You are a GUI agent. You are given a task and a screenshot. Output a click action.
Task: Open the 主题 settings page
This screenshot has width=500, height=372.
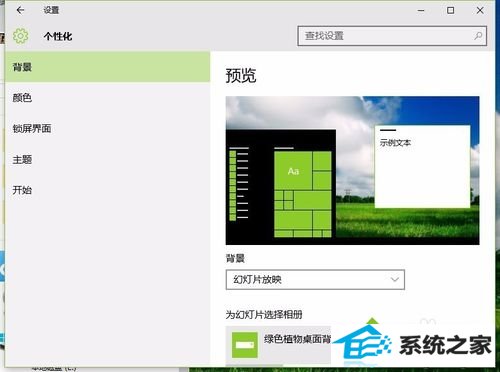(108, 160)
